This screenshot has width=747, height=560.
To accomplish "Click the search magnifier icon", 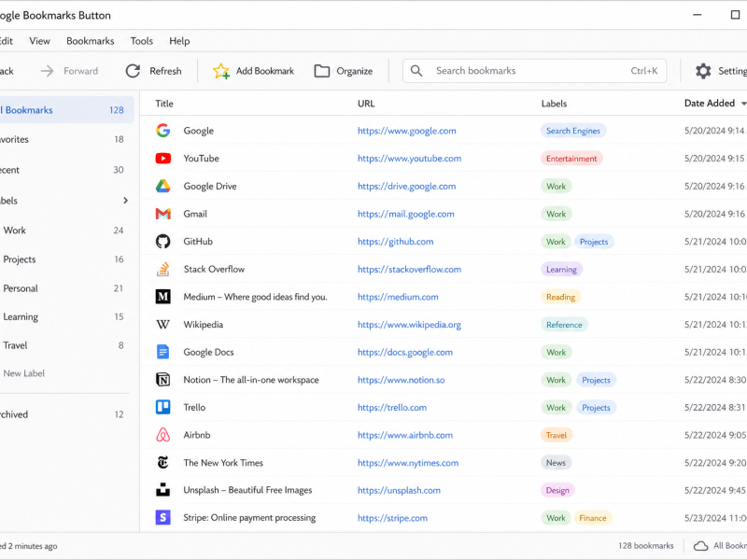I will pyautogui.click(x=416, y=71).
